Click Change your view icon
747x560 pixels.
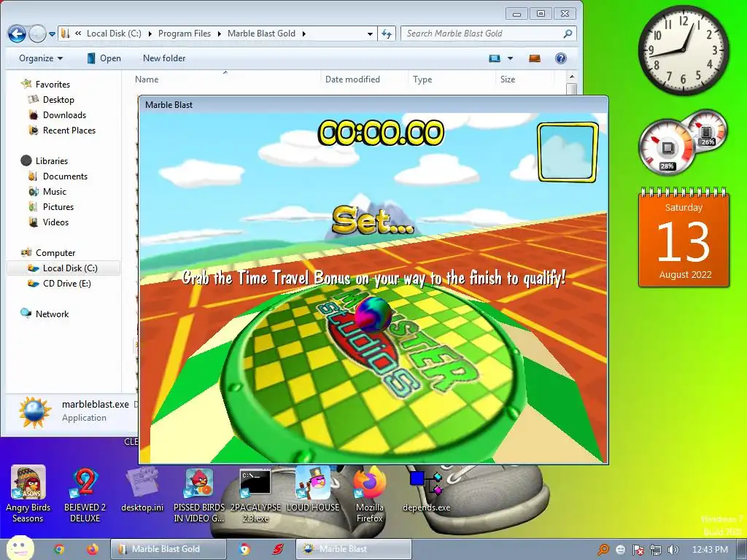[x=495, y=58]
